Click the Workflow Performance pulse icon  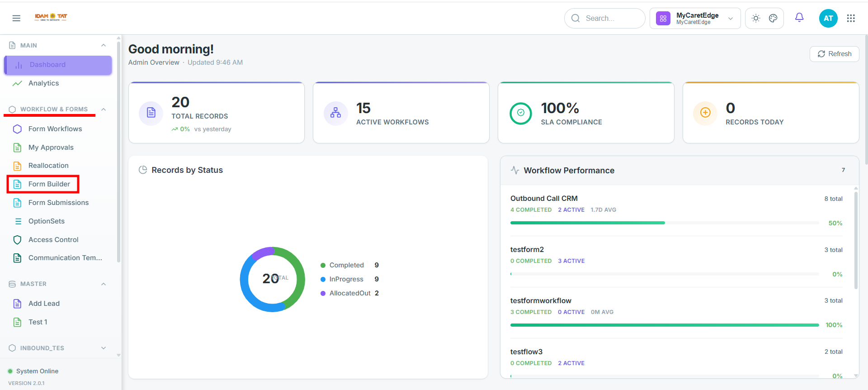click(515, 170)
